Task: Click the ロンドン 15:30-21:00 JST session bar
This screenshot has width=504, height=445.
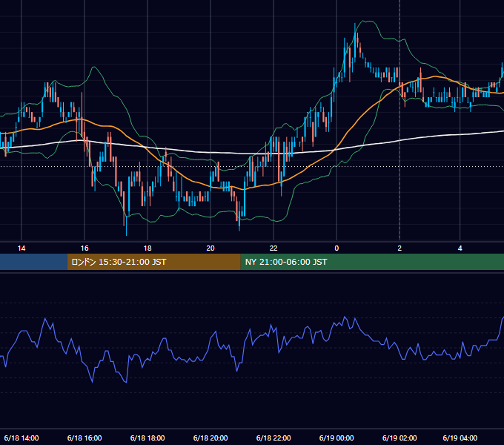Action: coord(153,262)
